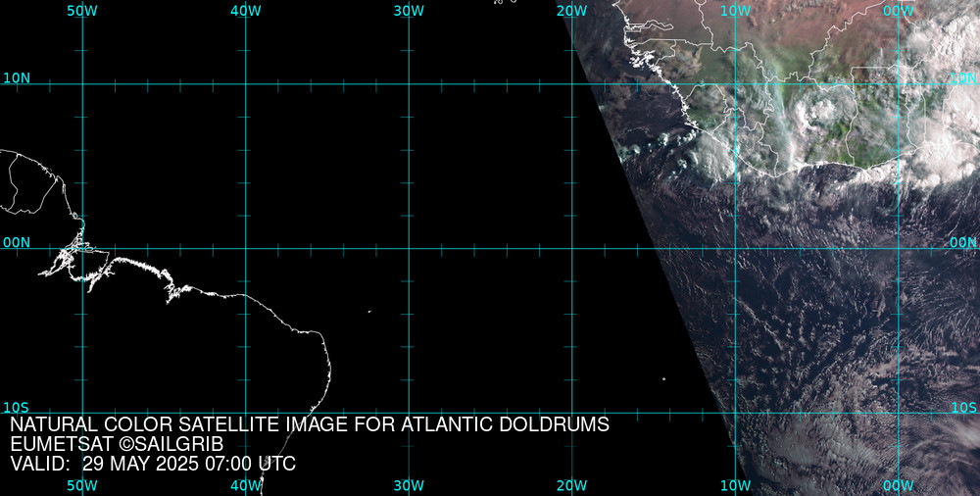
Task: Click the 10W longitude label over the African landmass
Action: pyautogui.click(x=735, y=11)
